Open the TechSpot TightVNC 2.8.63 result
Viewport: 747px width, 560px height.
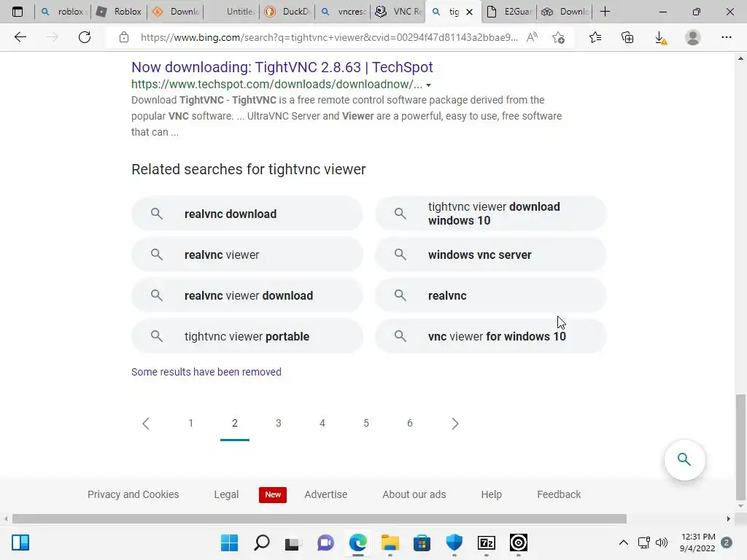[282, 67]
